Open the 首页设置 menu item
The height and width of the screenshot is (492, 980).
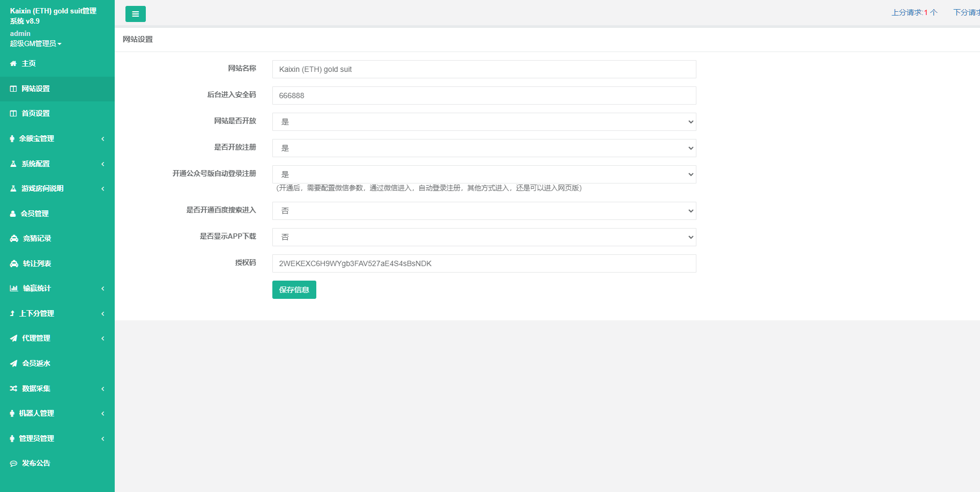[35, 114]
